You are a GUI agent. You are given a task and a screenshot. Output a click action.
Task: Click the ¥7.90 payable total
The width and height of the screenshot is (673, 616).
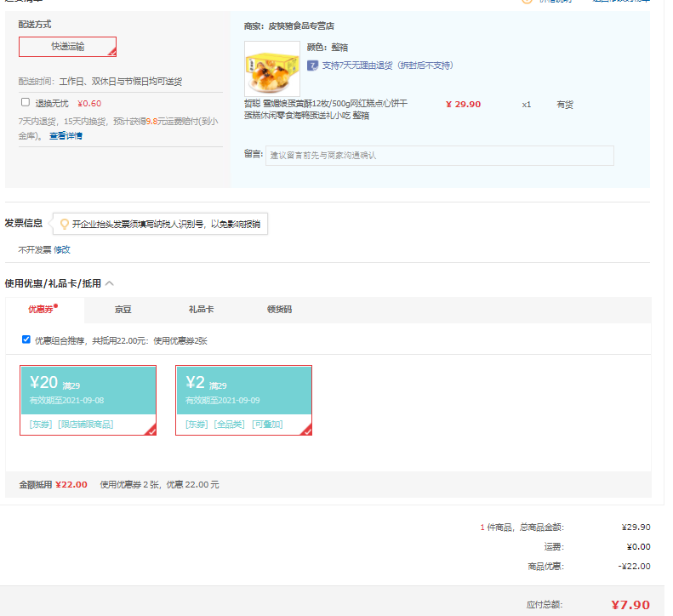pyautogui.click(x=630, y=605)
